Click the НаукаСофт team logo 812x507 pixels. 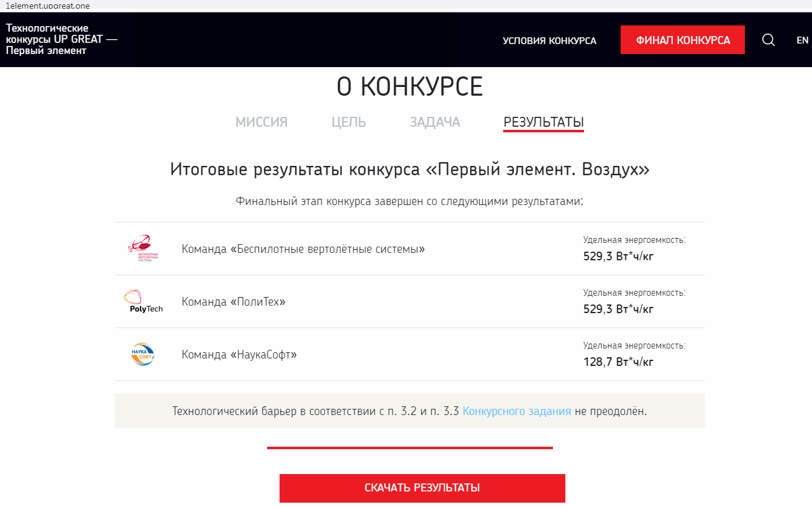click(143, 354)
